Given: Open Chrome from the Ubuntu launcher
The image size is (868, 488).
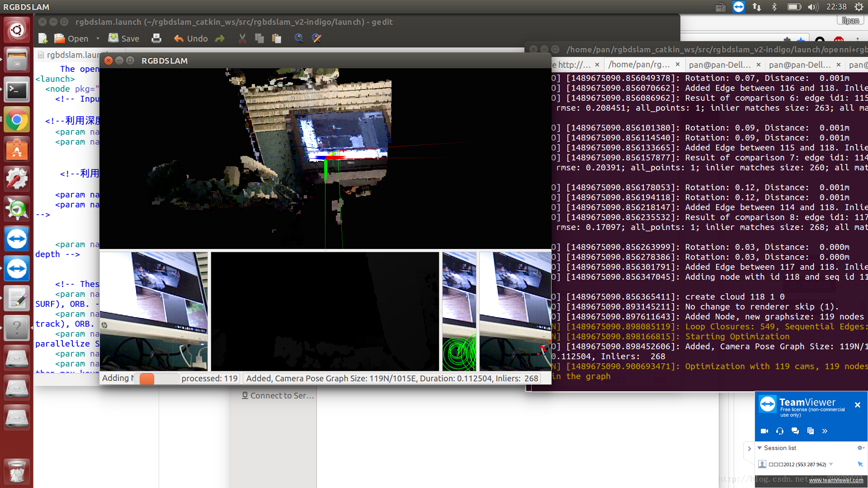Looking at the screenshot, I should click(x=17, y=120).
